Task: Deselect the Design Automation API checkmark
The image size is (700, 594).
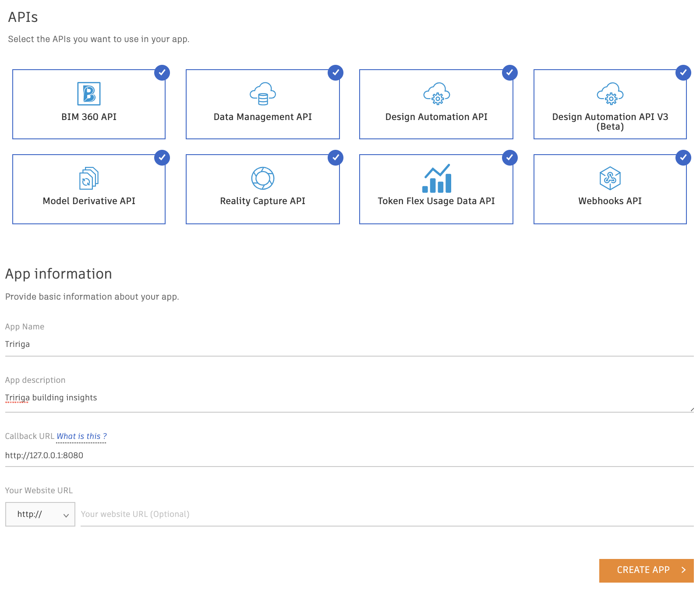Action: point(510,73)
